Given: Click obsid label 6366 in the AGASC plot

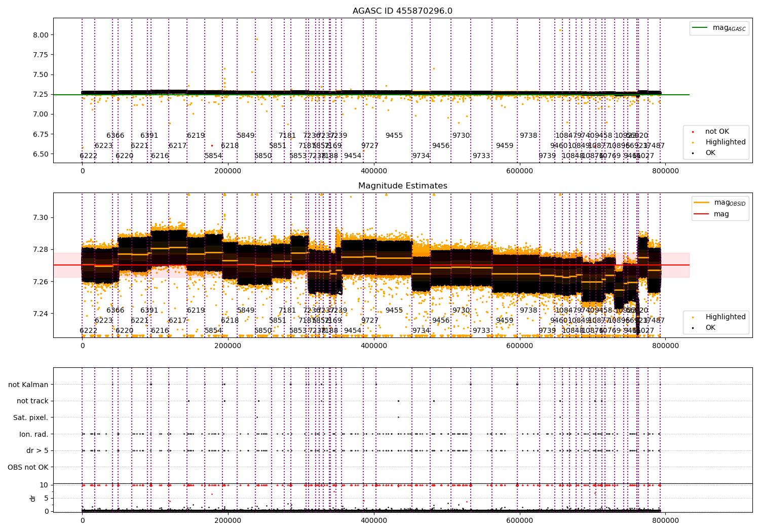Looking at the screenshot, I should click(x=115, y=135).
